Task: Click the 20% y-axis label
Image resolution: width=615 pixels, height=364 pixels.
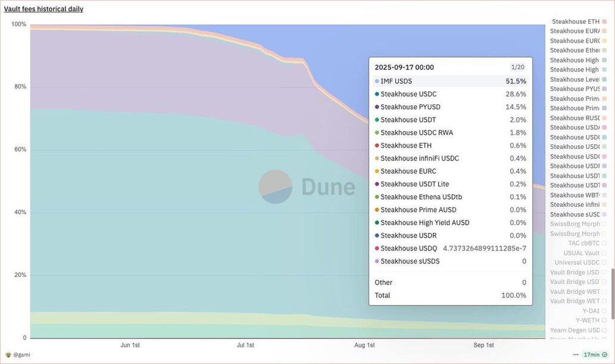Action: click(x=20, y=275)
